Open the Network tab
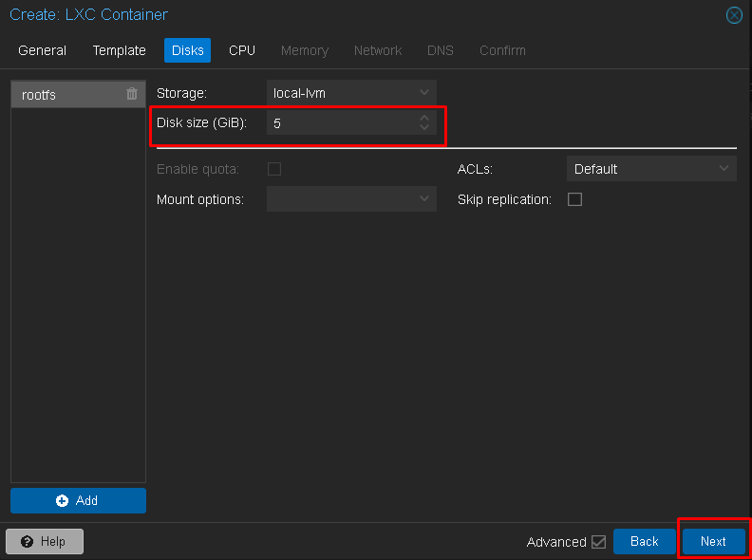The image size is (752, 560). click(x=378, y=50)
